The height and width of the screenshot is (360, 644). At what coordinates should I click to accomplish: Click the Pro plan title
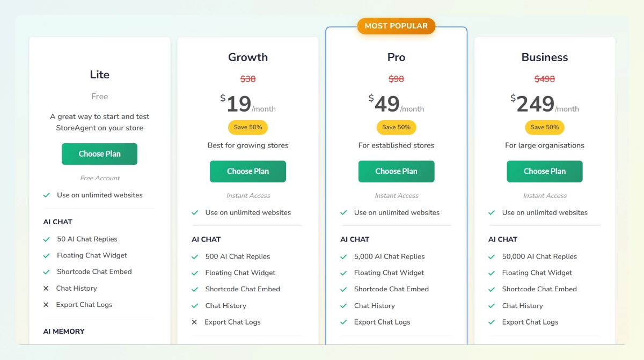point(396,57)
